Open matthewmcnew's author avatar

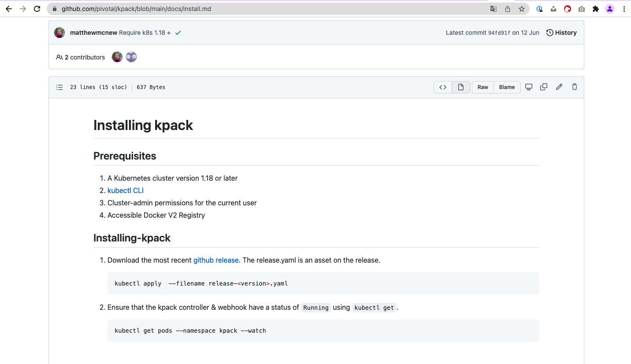click(x=59, y=33)
